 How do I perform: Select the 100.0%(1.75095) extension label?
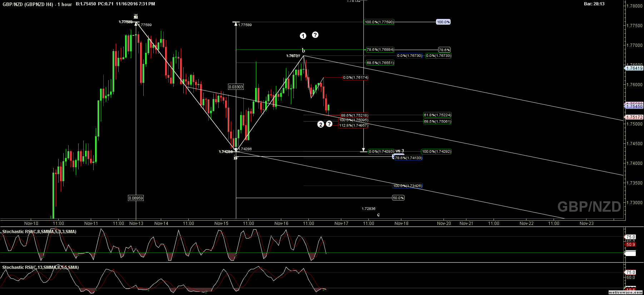click(x=353, y=120)
